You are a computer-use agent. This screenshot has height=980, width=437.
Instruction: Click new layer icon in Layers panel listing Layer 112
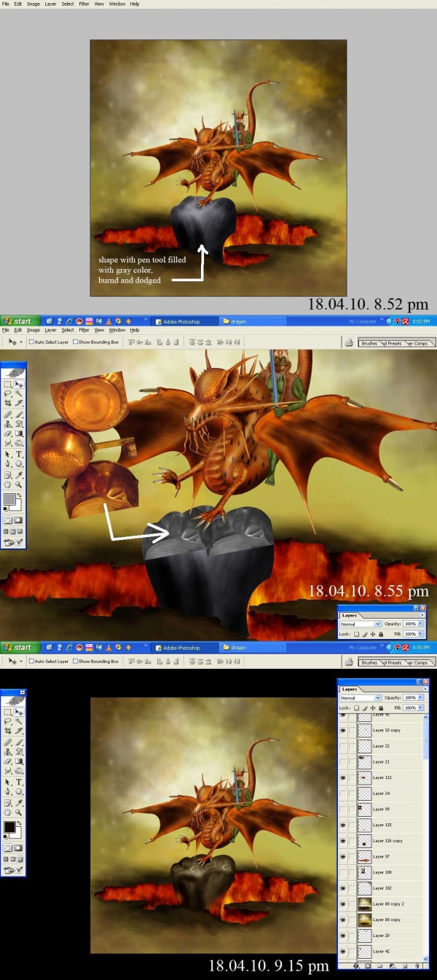point(405,965)
